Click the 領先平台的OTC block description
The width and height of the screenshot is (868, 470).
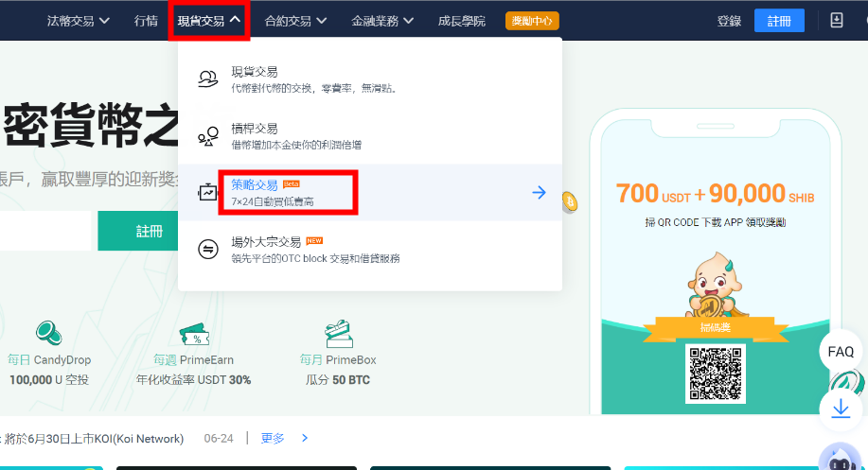tap(315, 258)
